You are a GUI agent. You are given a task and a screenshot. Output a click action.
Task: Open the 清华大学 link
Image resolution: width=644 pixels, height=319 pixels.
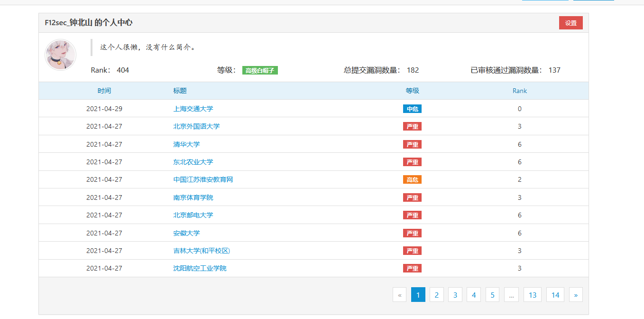point(186,144)
